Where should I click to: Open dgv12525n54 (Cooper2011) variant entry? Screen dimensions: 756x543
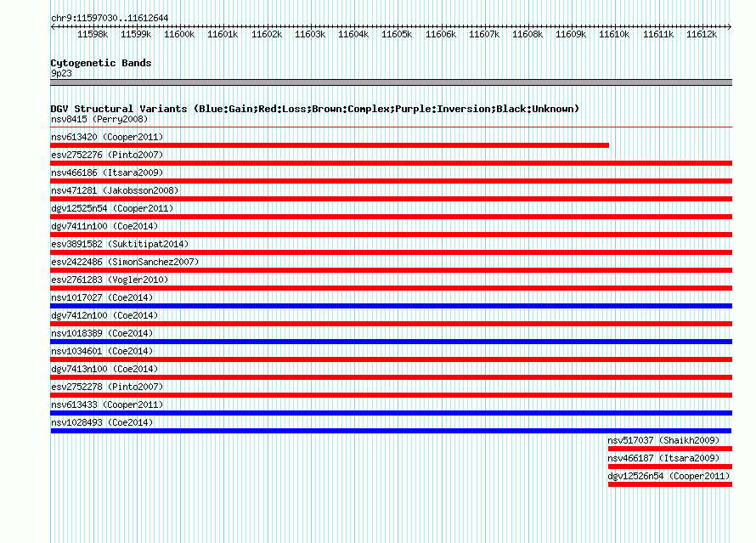pos(112,208)
